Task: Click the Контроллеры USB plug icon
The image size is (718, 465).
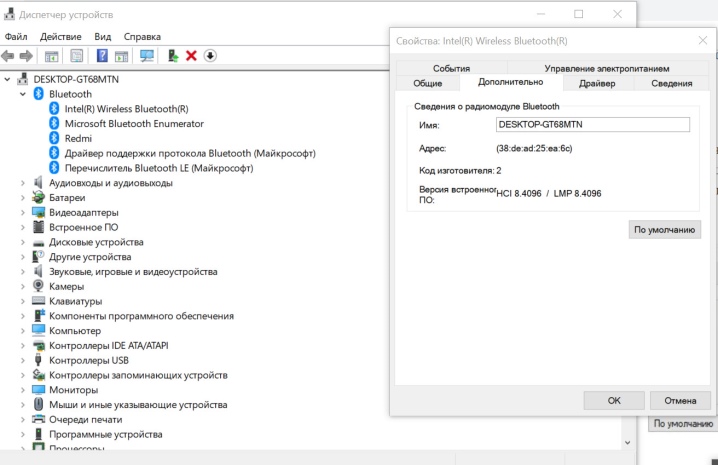Action: coord(38,360)
